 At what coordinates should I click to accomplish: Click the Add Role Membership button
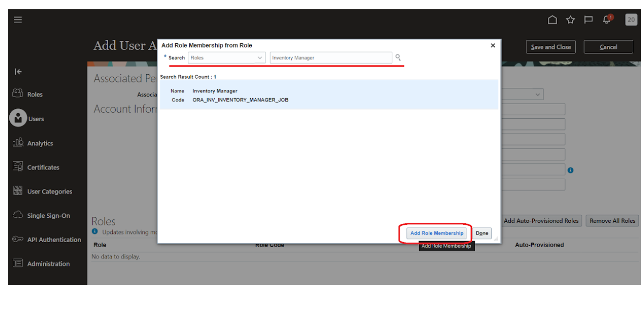click(436, 233)
